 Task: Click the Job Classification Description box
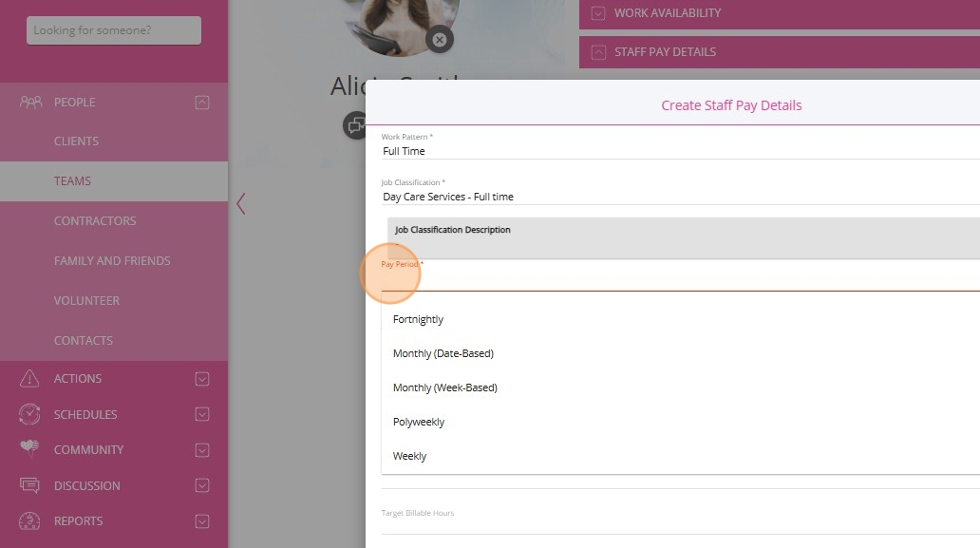pyautogui.click(x=684, y=238)
